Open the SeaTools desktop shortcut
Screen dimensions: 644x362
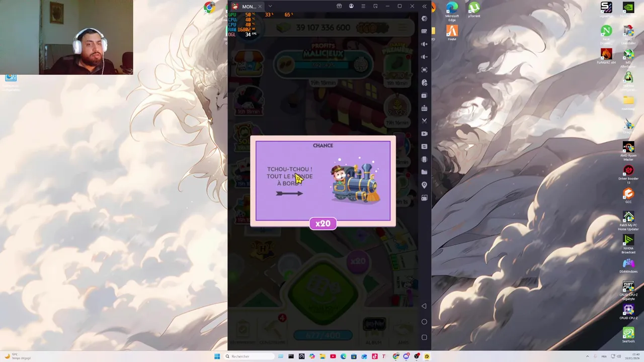pos(628,335)
